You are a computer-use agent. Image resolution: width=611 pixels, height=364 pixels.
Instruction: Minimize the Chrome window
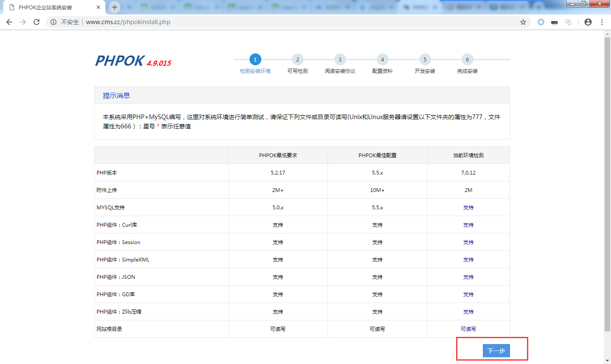point(572,4)
